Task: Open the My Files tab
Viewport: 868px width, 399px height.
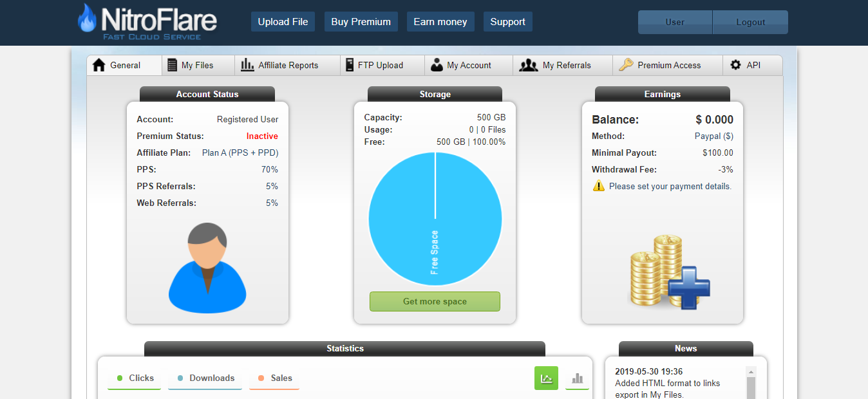Action: 198,65
